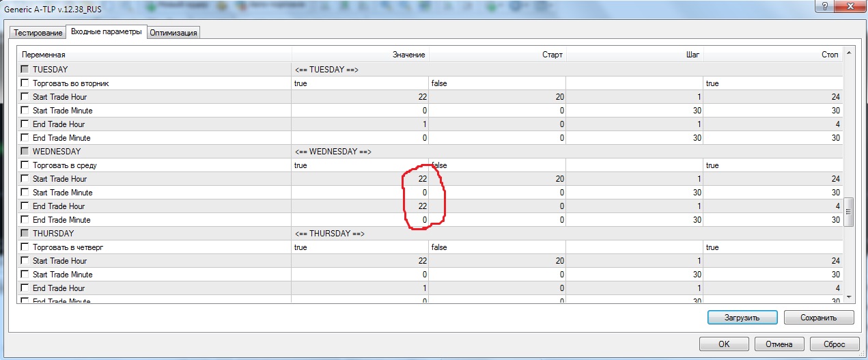Check the Start Trade Hour box under THURSDAY
Image resolution: width=868 pixels, height=360 pixels.
[x=25, y=261]
